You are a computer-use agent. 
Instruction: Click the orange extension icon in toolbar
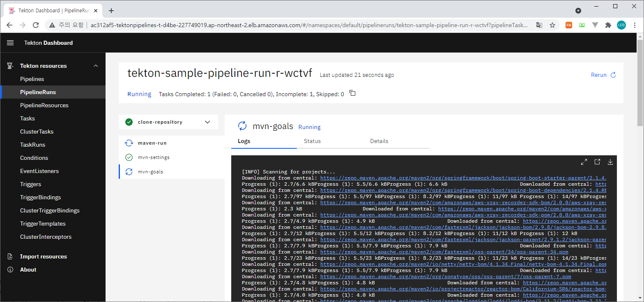point(569,25)
